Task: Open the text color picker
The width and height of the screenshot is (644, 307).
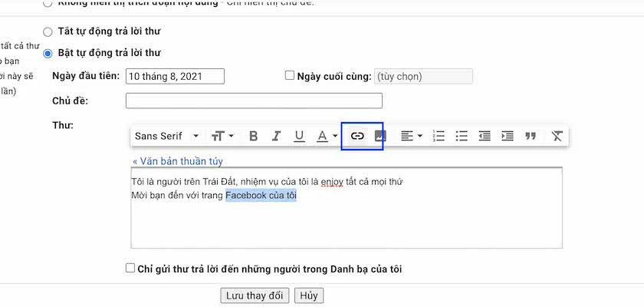Action: 327,136
